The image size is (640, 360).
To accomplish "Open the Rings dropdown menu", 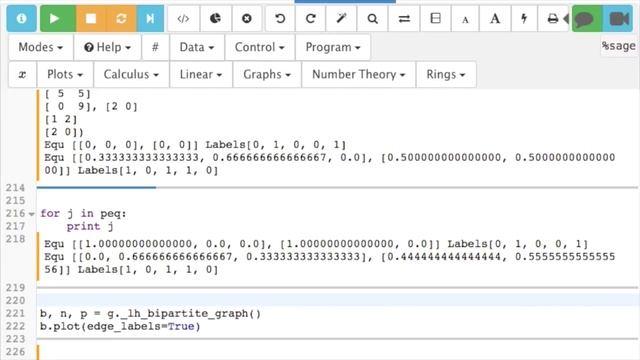I will click(446, 74).
